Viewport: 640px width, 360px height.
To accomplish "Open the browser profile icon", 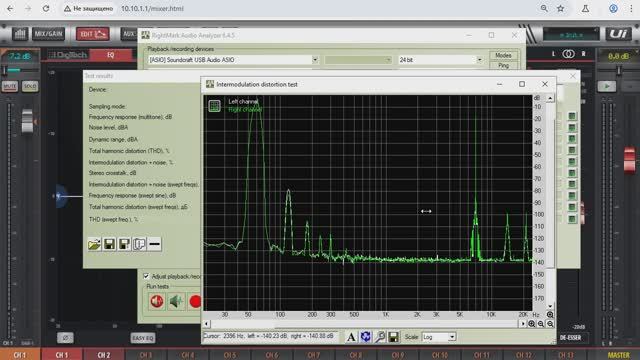I will click(x=613, y=8).
